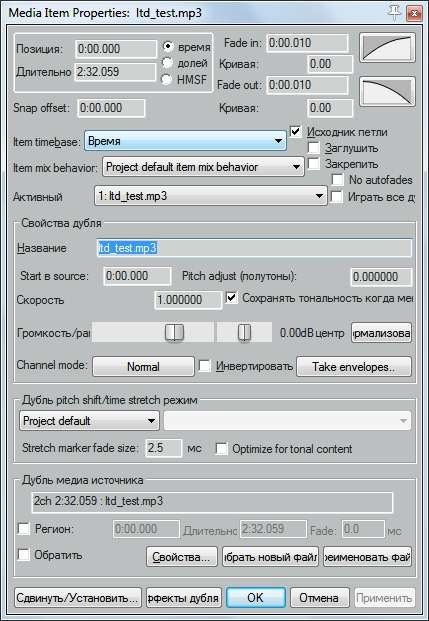
Task: Expand the Project default pitch shift dropdown
Action: [x=89, y=421]
